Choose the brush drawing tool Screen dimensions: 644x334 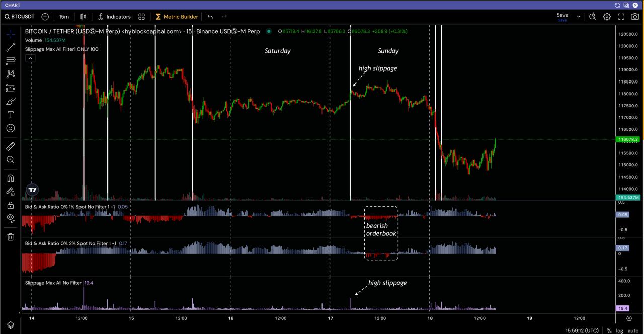[x=10, y=102]
